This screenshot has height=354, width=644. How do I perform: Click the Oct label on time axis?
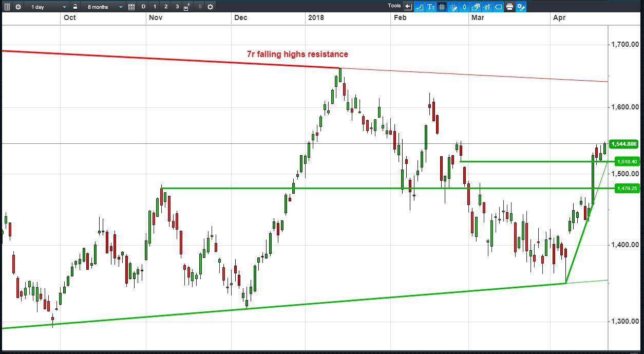pyautogui.click(x=69, y=18)
